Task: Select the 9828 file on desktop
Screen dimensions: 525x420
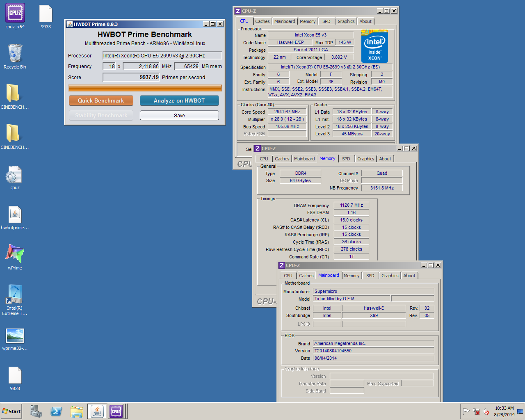Action: [15, 378]
